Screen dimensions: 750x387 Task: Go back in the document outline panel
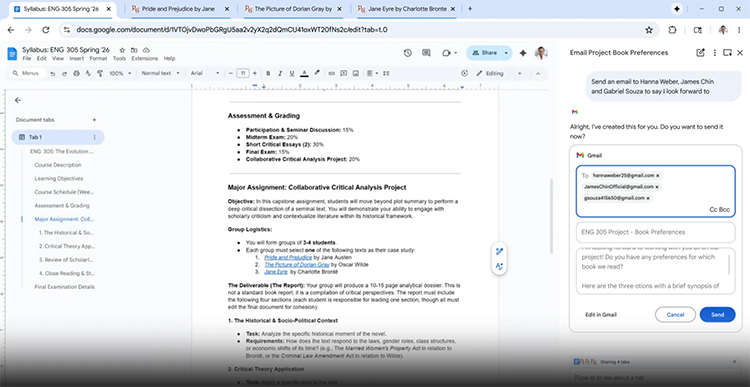pos(18,100)
